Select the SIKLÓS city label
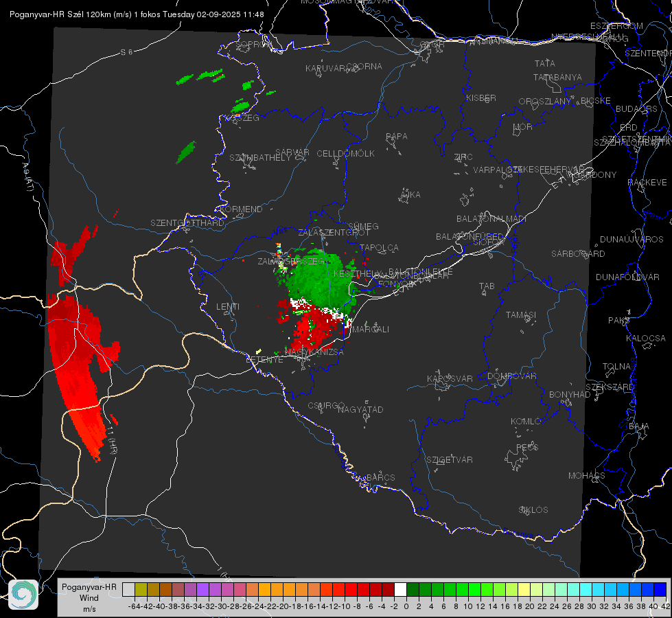672x618 pixels. [x=533, y=510]
